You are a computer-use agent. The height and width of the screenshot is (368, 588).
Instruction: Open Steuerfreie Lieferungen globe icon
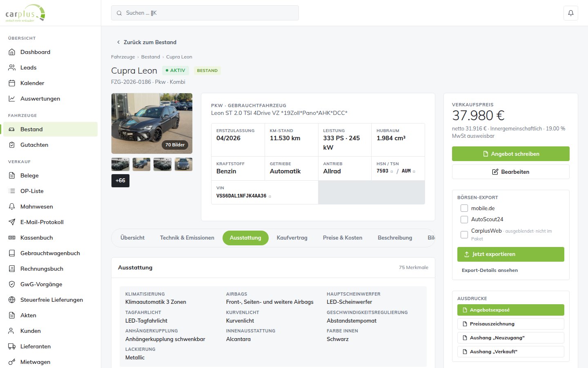tap(12, 300)
